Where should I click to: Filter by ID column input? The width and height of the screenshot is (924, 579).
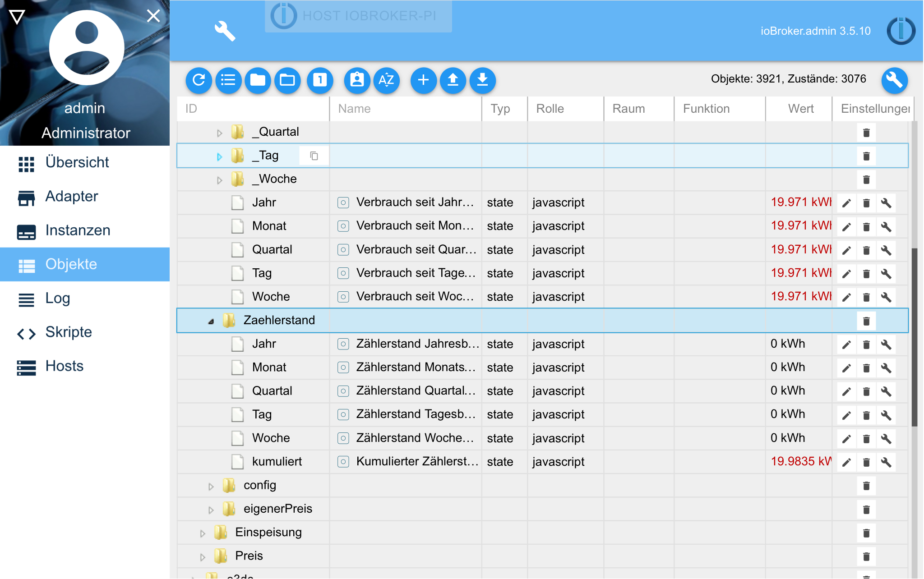(253, 109)
